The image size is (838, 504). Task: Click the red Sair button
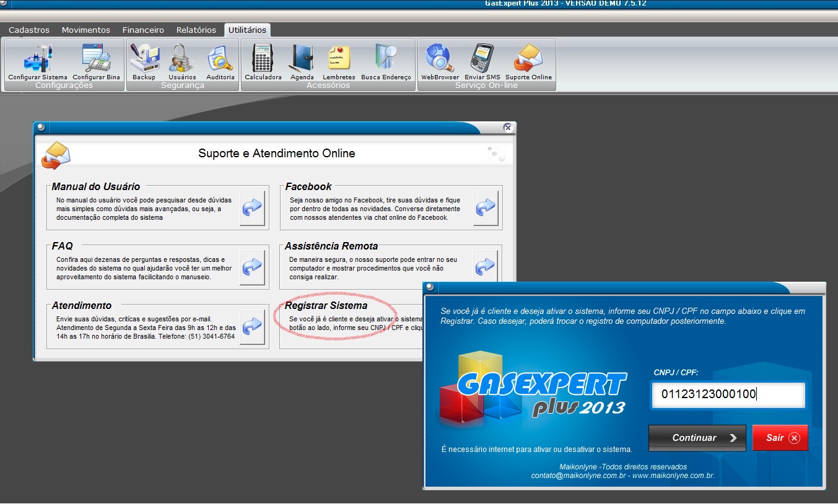(780, 438)
